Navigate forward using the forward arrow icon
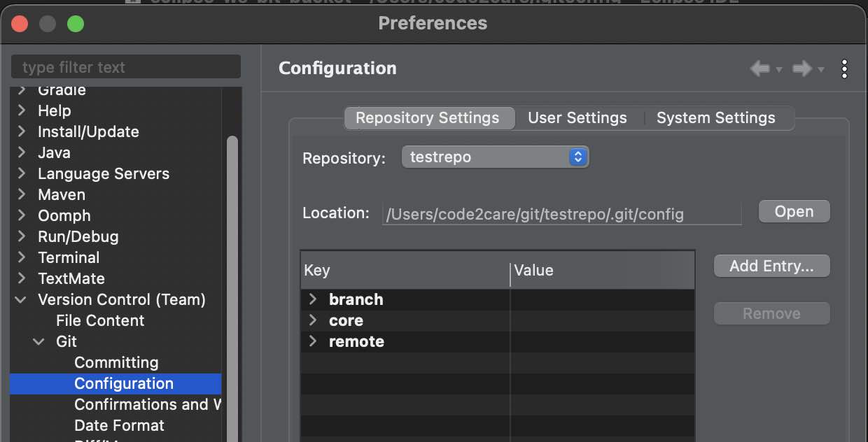 [801, 68]
